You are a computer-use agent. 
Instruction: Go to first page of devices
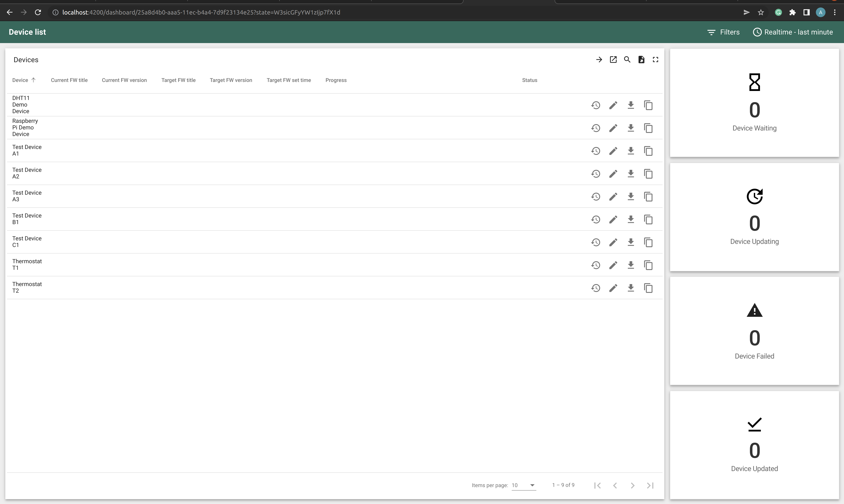(597, 485)
